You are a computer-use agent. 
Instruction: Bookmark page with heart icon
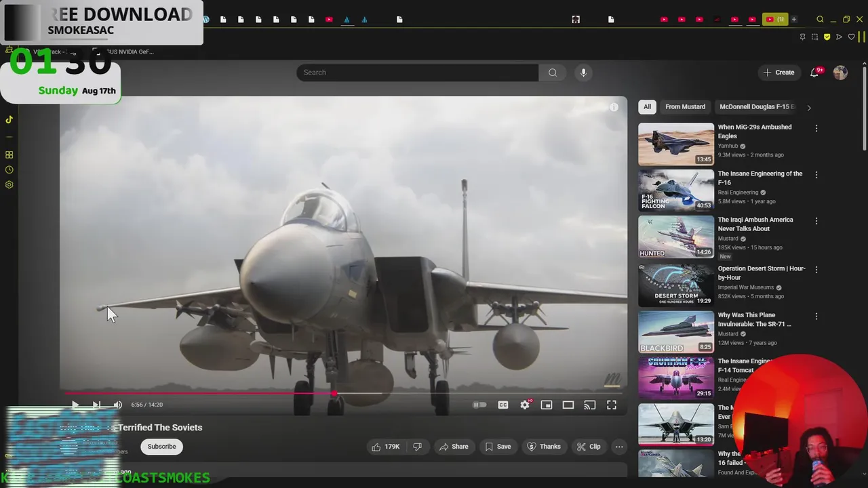851,37
